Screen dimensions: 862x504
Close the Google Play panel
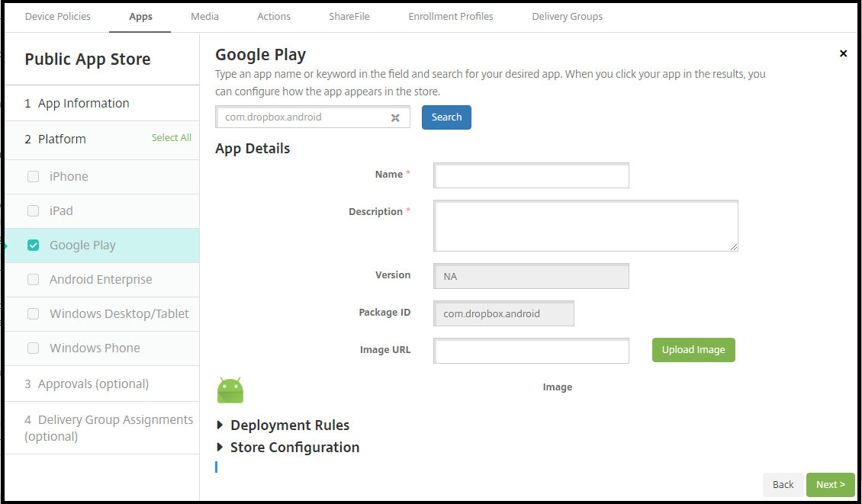pos(843,53)
